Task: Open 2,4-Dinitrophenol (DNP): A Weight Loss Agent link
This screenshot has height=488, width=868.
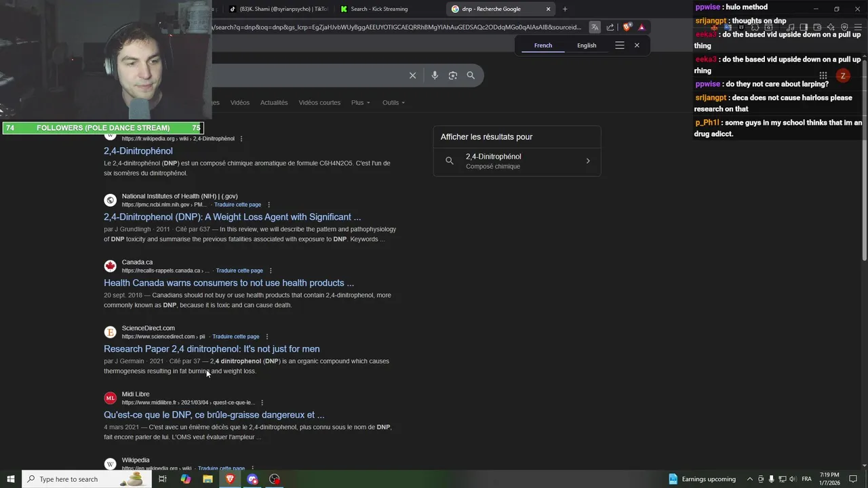Action: tap(233, 217)
